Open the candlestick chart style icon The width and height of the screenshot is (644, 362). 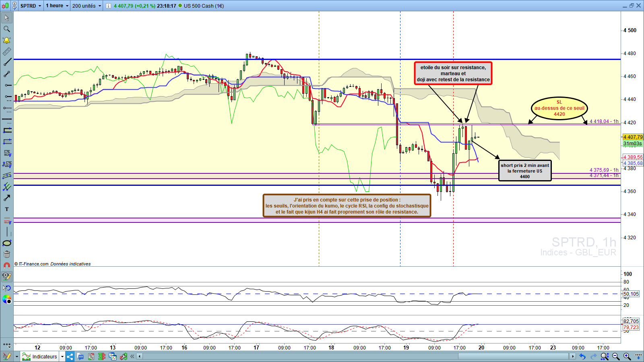click(x=5, y=6)
